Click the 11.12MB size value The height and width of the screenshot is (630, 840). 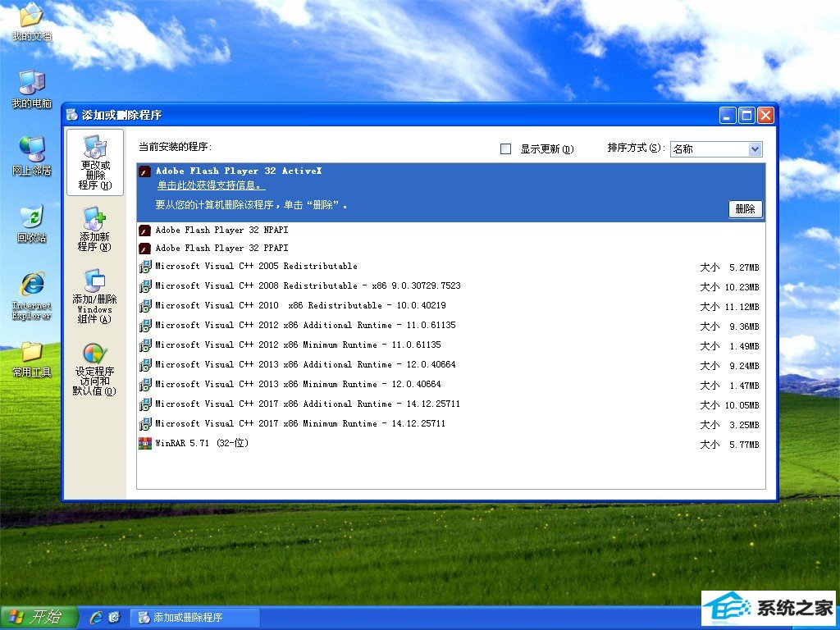[x=742, y=307]
